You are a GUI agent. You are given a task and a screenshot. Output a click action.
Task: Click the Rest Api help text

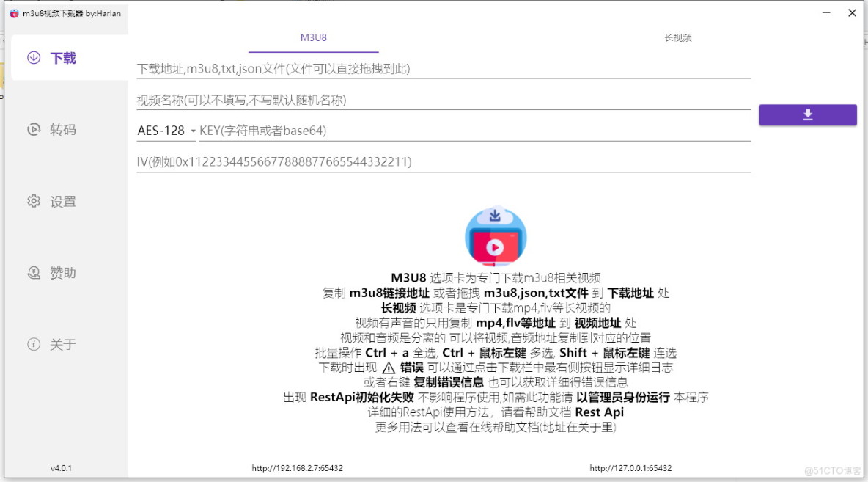click(x=598, y=412)
